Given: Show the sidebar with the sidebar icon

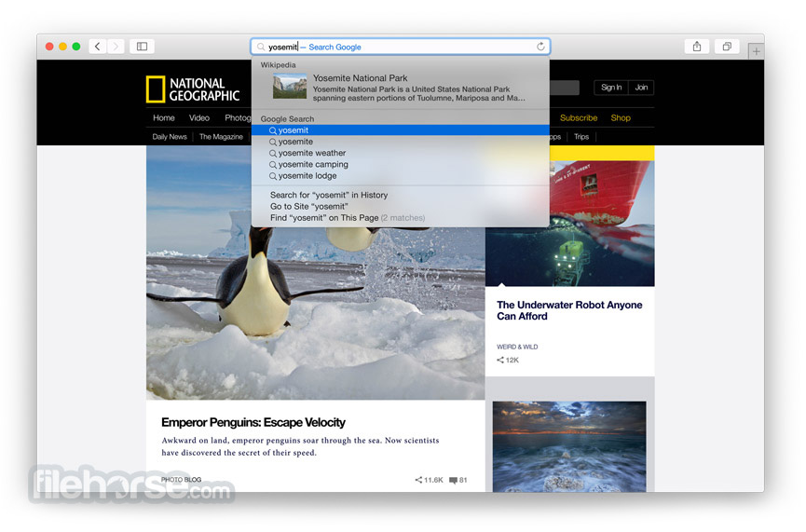Looking at the screenshot, I should pos(142,47).
